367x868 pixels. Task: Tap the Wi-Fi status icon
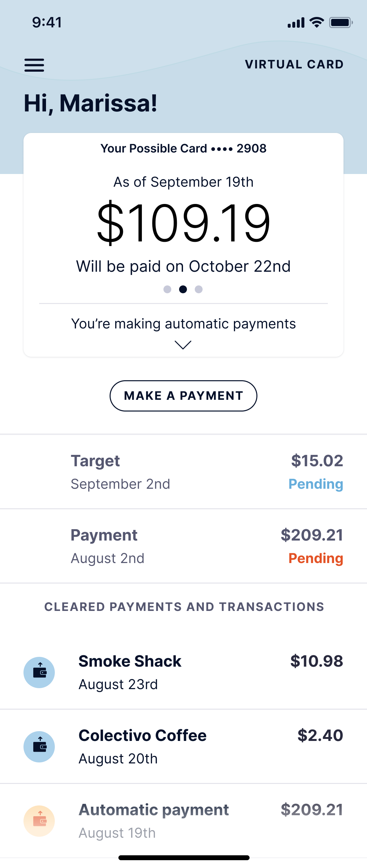click(316, 22)
